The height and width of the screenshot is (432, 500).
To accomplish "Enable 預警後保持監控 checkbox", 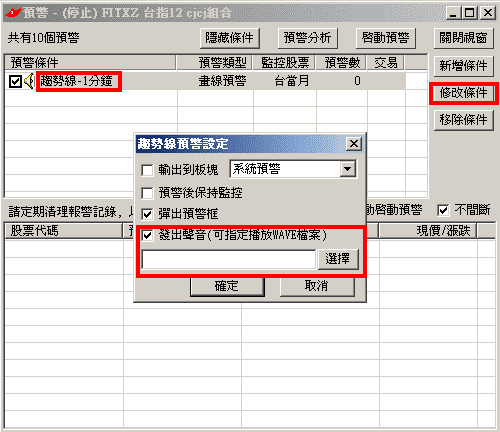I will 147,193.
